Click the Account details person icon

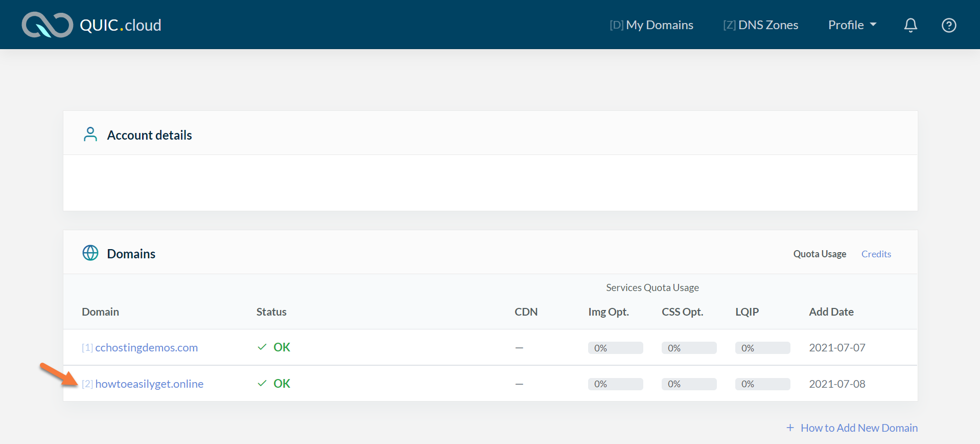(x=90, y=135)
